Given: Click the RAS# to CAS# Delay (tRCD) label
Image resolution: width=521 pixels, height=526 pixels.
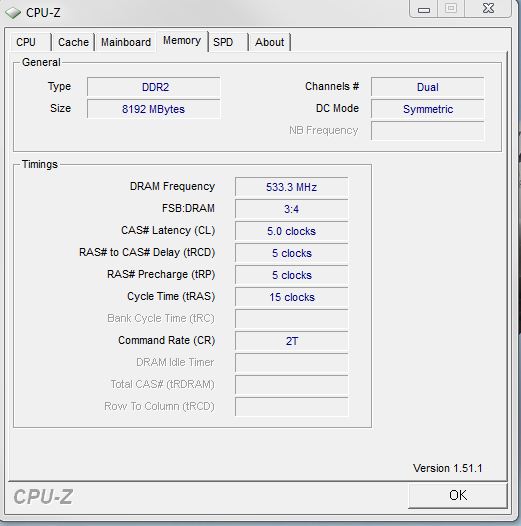Looking at the screenshot, I should (x=147, y=252).
